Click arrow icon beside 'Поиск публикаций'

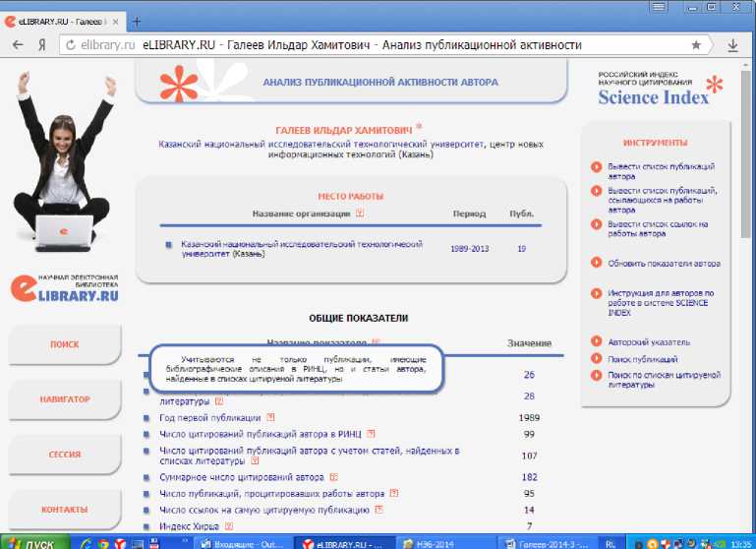point(597,358)
